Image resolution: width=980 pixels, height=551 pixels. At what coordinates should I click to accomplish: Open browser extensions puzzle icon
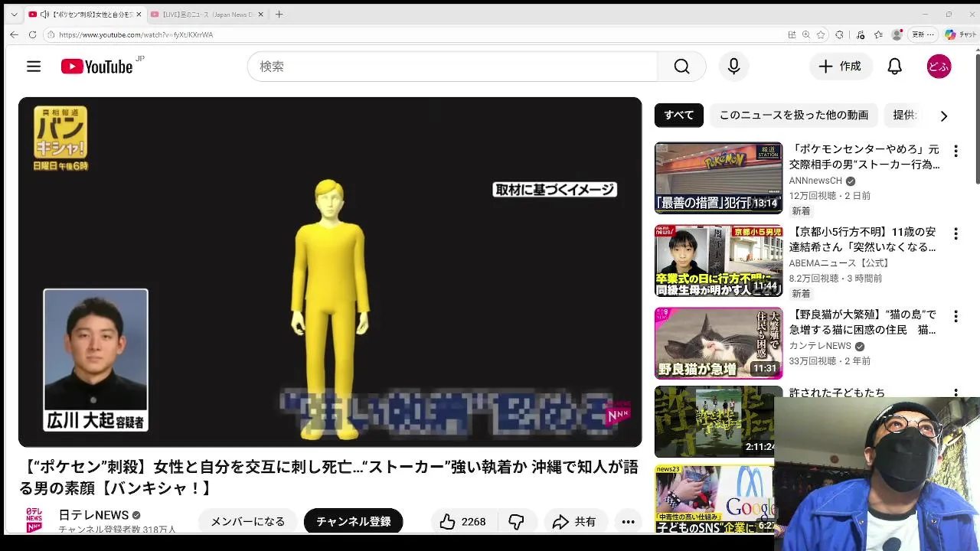pyautogui.click(x=839, y=34)
